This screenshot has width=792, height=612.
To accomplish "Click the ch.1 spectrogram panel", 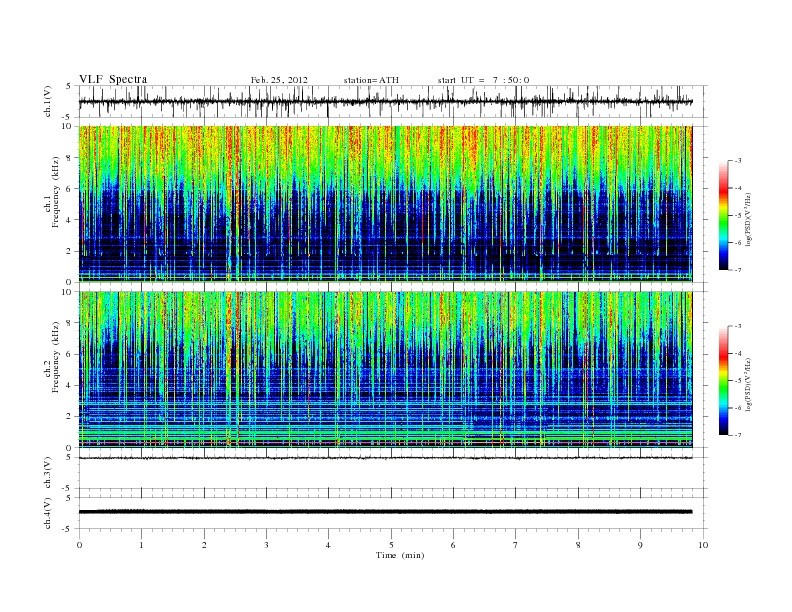I will (x=385, y=204).
